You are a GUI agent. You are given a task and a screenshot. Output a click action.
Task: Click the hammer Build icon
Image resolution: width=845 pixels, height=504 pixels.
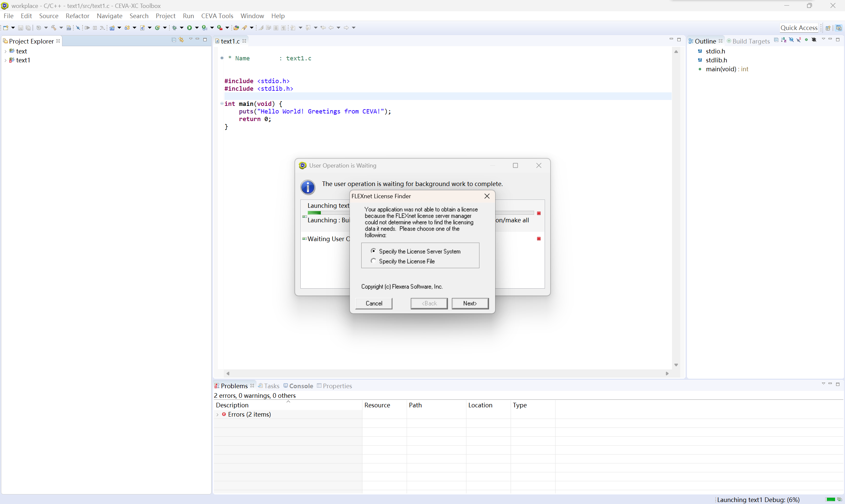tap(54, 28)
